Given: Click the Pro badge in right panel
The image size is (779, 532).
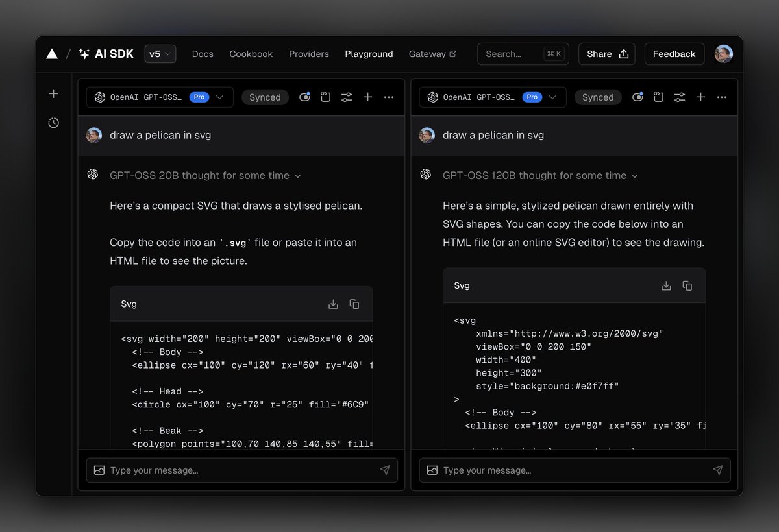Looking at the screenshot, I should click(532, 97).
